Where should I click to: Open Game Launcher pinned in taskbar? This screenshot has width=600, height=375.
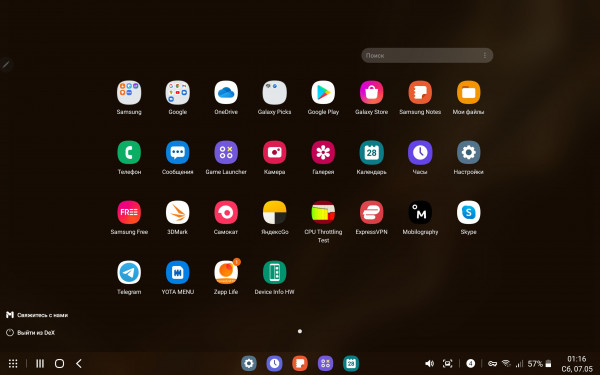[326, 364]
